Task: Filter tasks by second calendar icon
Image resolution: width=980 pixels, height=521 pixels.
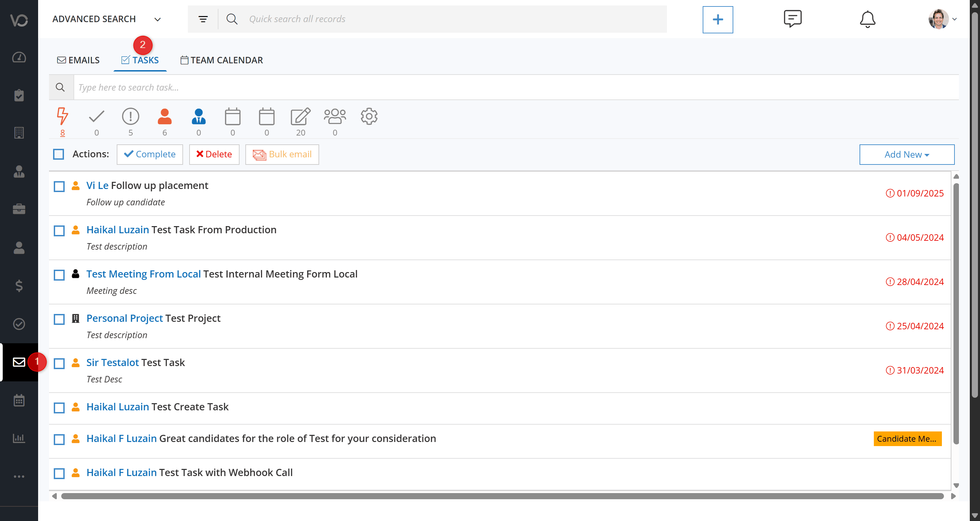Action: [x=267, y=116]
